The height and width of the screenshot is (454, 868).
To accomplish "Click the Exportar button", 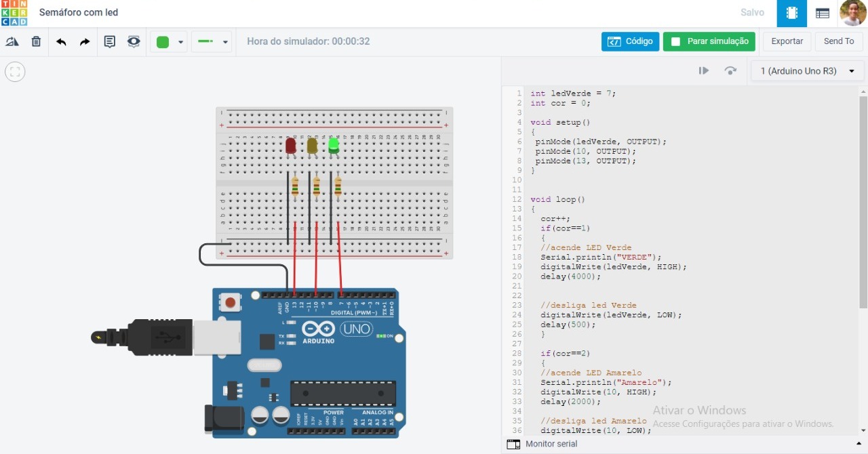I will 787,41.
